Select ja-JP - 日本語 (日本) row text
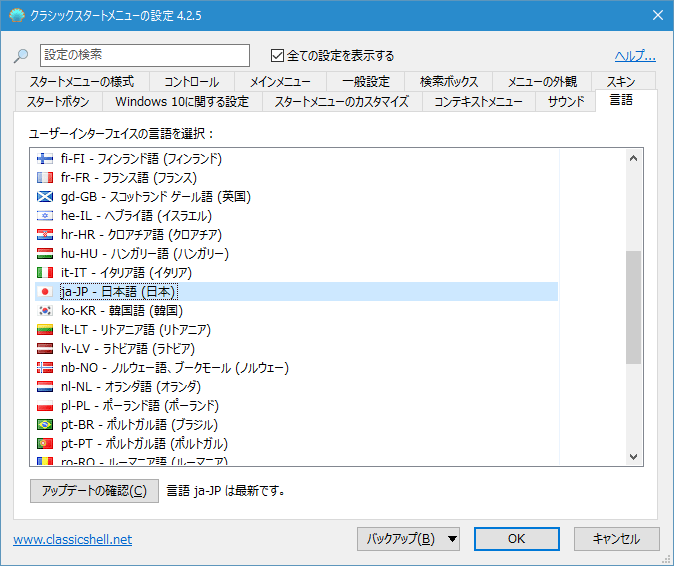The image size is (674, 566). (119, 292)
